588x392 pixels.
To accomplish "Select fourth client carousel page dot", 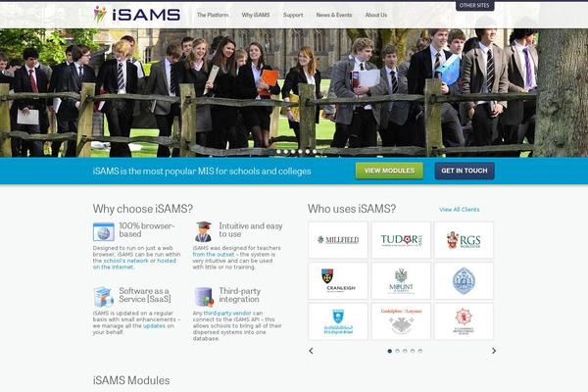I will coord(413,351).
